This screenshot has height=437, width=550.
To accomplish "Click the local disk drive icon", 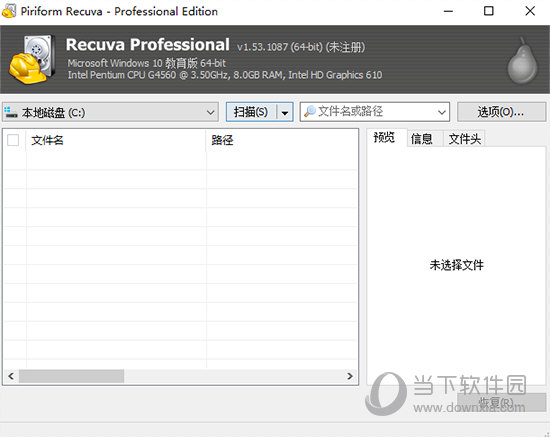I will click(x=11, y=112).
